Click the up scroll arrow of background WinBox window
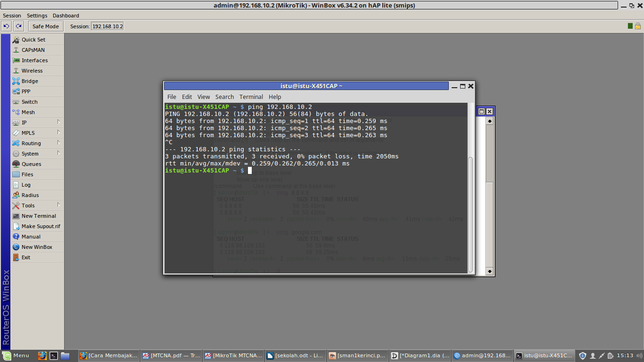 pos(489,121)
